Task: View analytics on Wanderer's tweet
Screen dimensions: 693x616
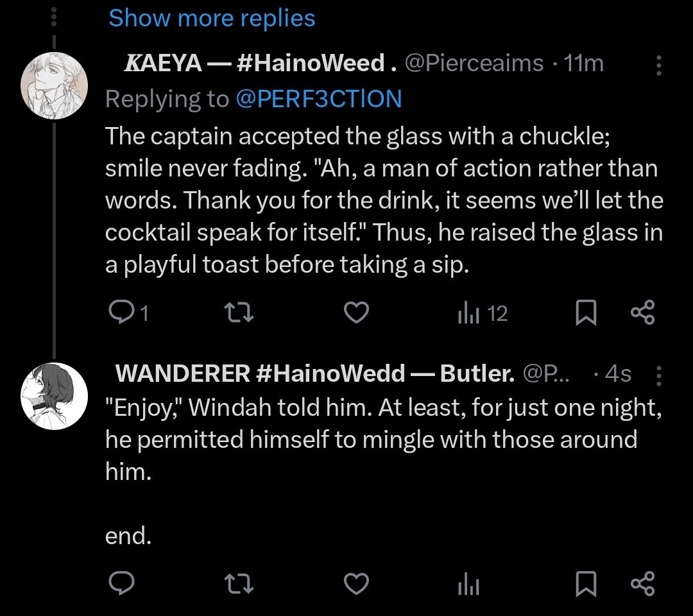Action: tap(468, 584)
